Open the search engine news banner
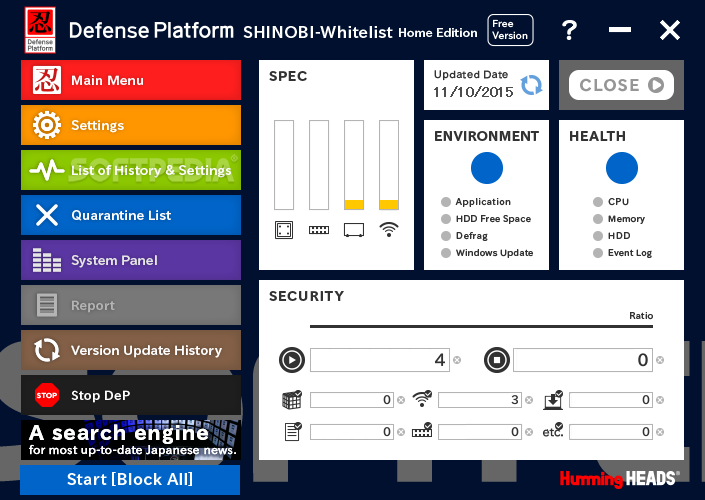The width and height of the screenshot is (705, 500). [x=131, y=440]
